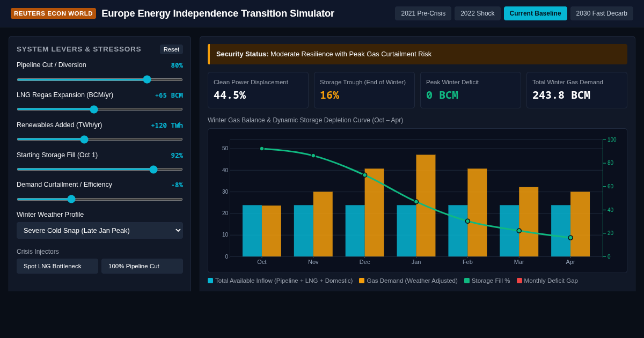The width and height of the screenshot is (644, 338).
Task: Apply the 100% Pipeline Cut injector
Action: point(142,266)
